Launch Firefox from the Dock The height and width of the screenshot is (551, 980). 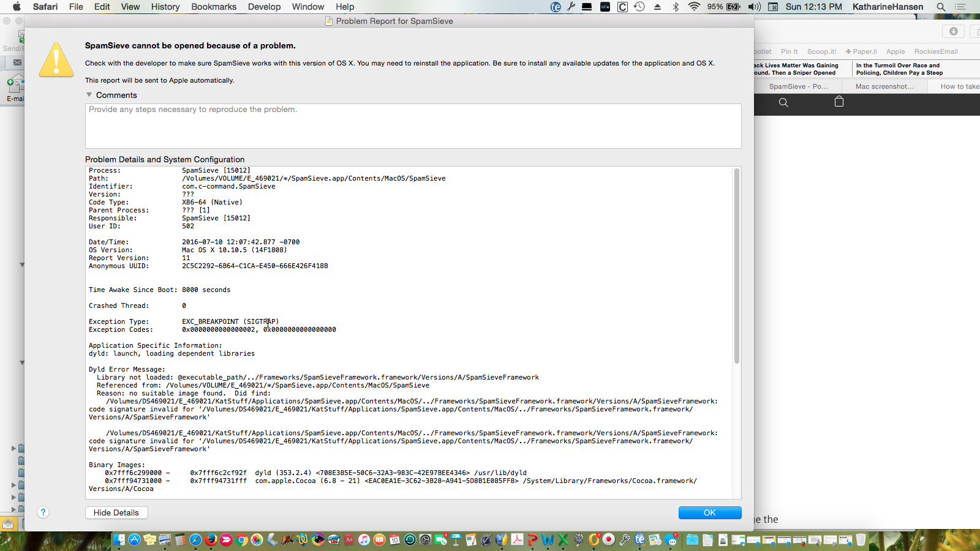tap(211, 539)
